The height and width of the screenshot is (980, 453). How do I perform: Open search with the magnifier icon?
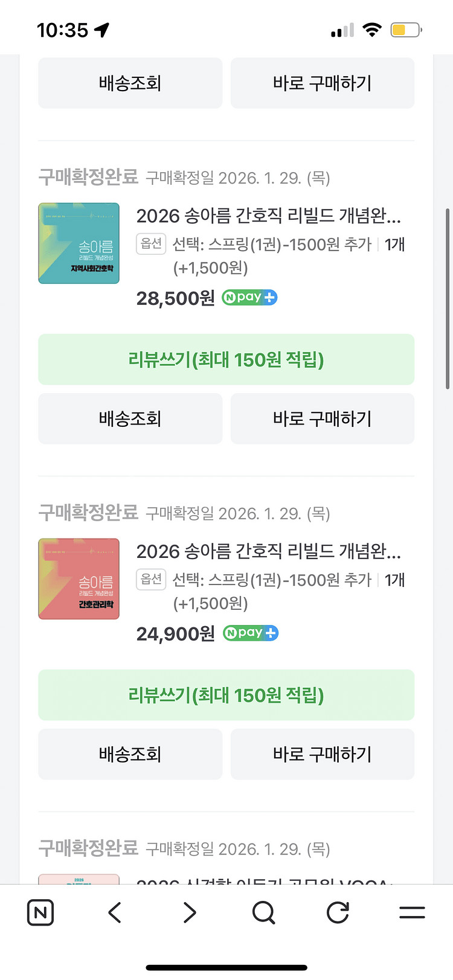263,912
